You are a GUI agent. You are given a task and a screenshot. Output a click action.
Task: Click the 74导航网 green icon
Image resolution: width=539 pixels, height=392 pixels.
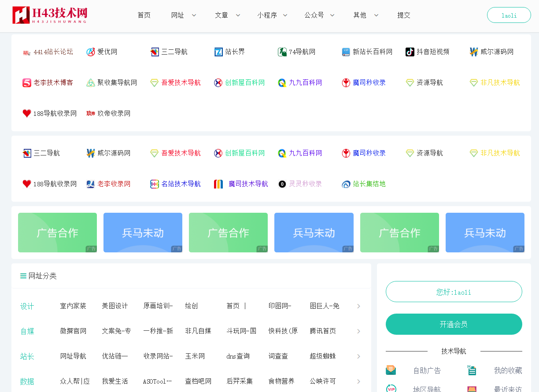(282, 52)
